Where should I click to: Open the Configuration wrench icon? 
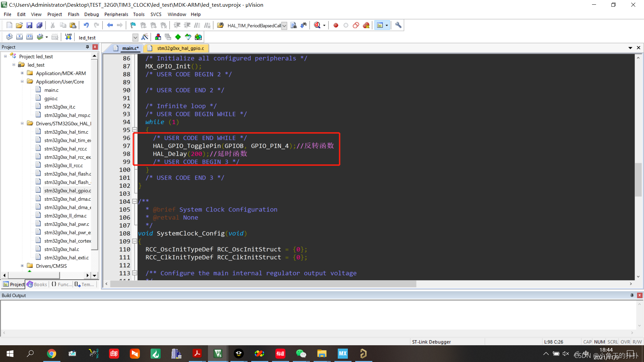pos(398,25)
